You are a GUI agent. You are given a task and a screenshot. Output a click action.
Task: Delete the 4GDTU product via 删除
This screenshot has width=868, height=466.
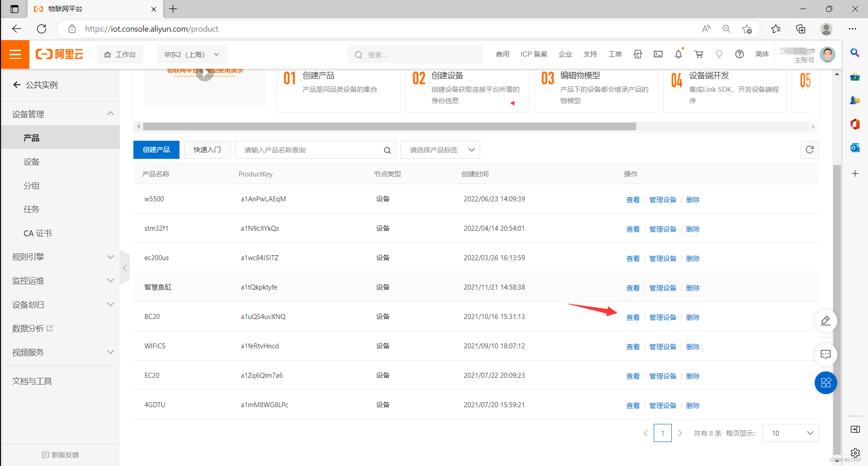(693, 405)
